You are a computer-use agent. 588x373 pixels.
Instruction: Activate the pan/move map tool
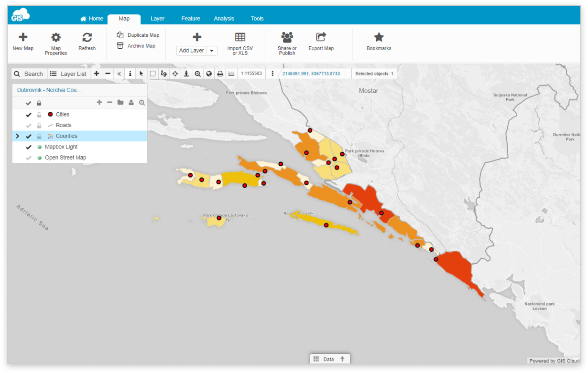click(x=174, y=74)
